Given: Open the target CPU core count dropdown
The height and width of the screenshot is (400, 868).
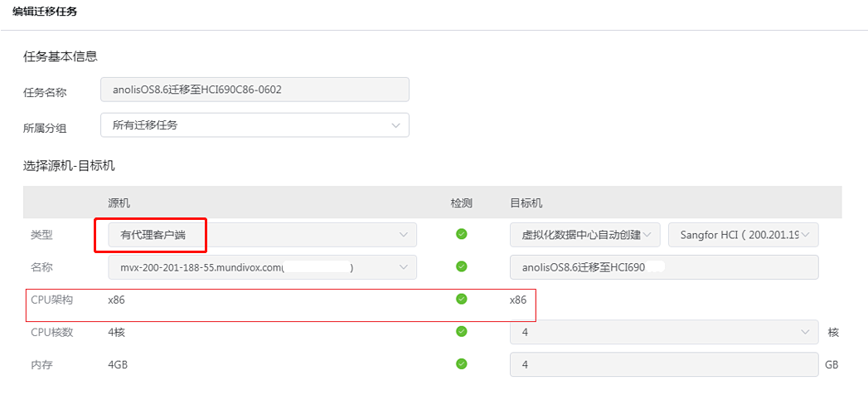Looking at the screenshot, I should point(663,332).
